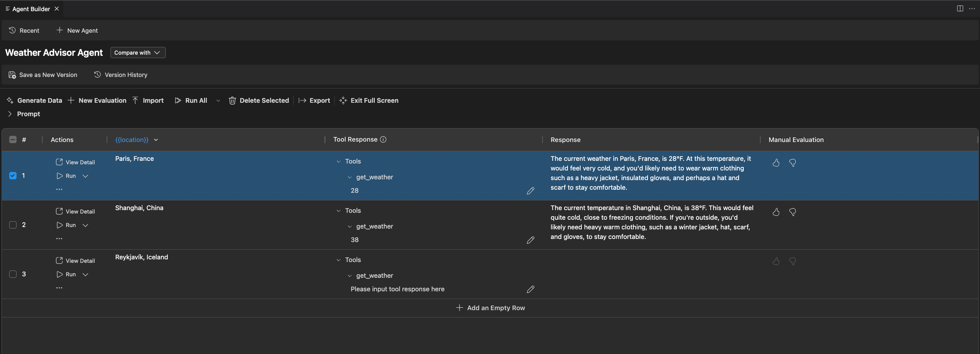This screenshot has height=354, width=980.
Task: Start Run All execution
Action: 191,100
